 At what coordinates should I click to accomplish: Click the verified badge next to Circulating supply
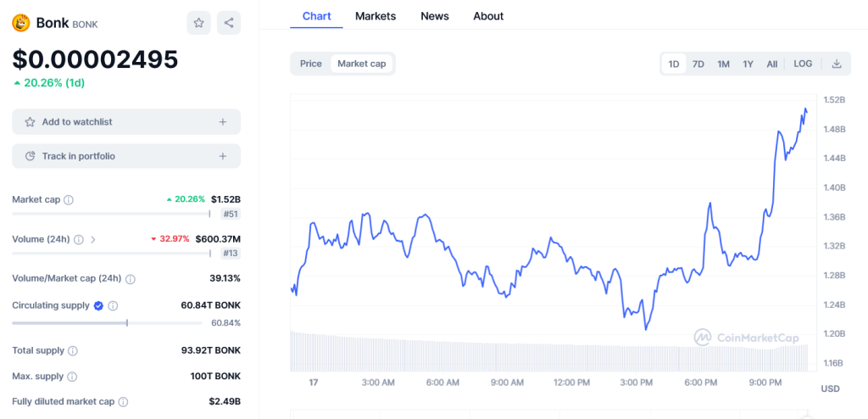click(x=98, y=305)
